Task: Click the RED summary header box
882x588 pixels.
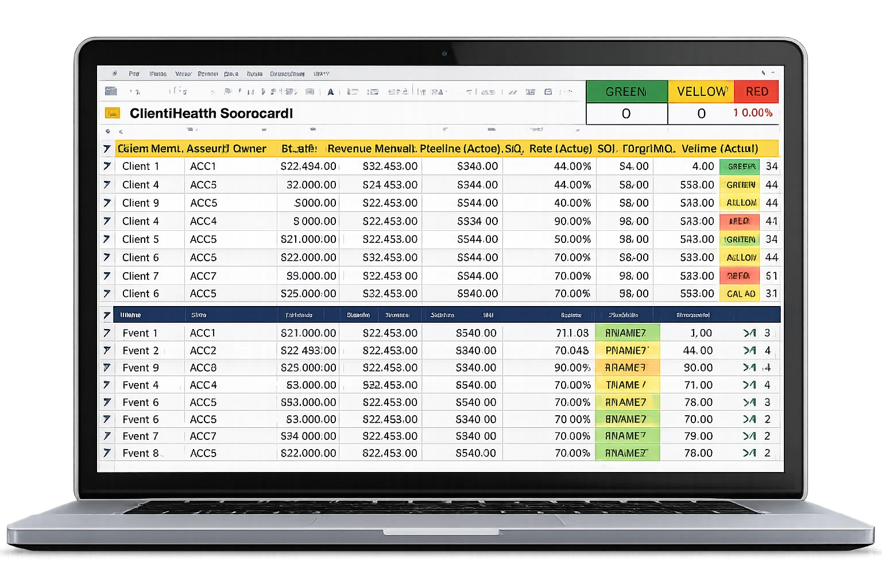Action: [x=757, y=92]
